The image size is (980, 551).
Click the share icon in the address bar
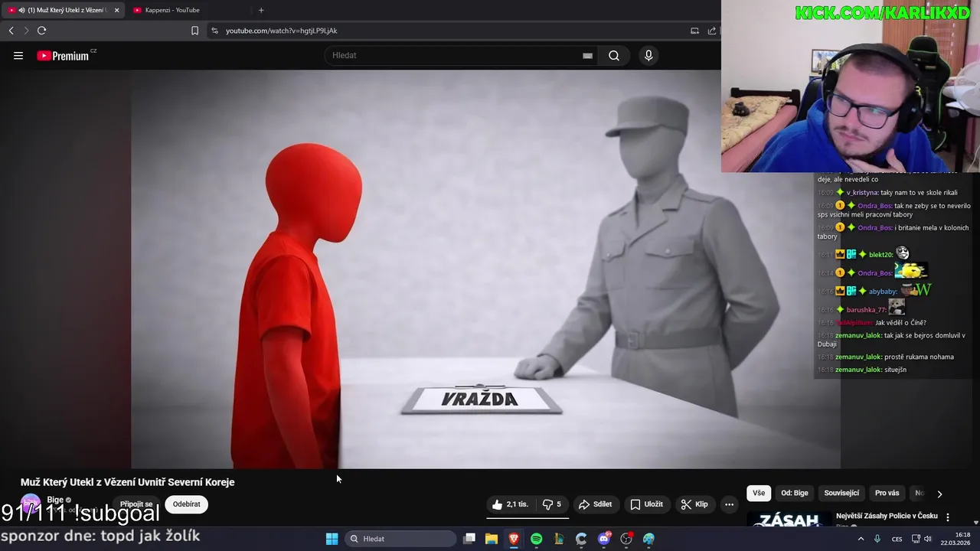tap(712, 31)
